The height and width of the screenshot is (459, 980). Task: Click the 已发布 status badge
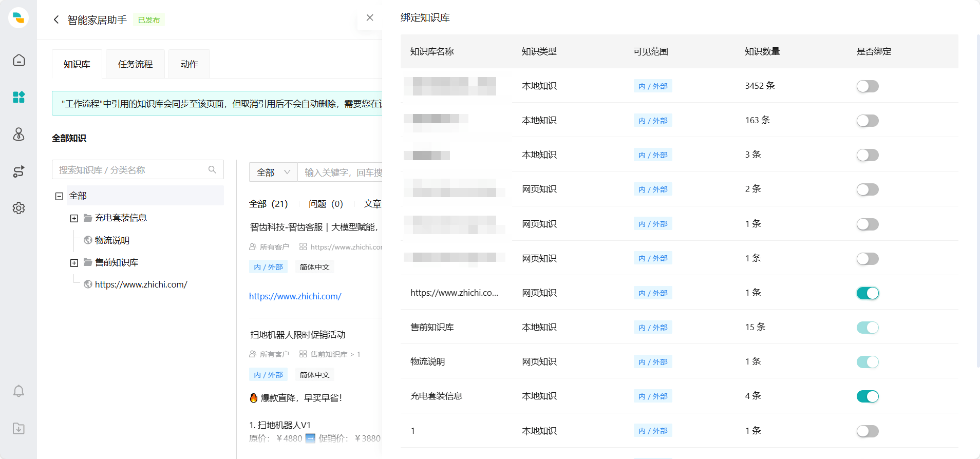tap(149, 20)
